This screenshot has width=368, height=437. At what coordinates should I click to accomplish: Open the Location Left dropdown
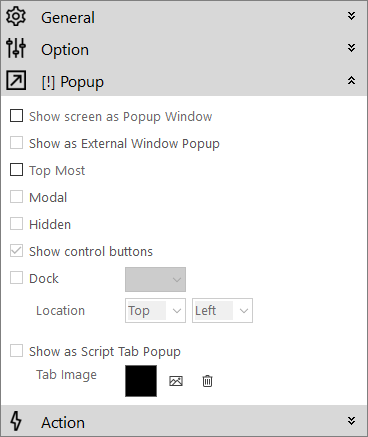222,311
